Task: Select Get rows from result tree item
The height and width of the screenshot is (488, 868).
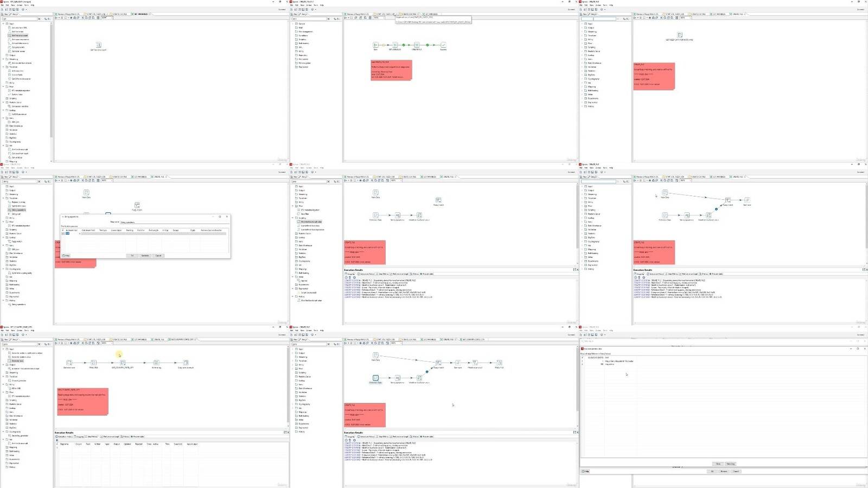Action: coord(20,154)
